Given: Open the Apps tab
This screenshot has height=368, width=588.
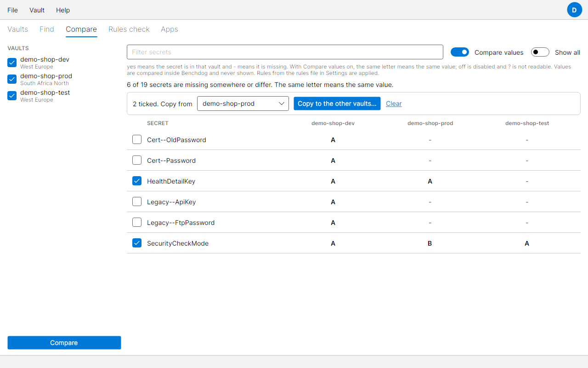Looking at the screenshot, I should 170,29.
